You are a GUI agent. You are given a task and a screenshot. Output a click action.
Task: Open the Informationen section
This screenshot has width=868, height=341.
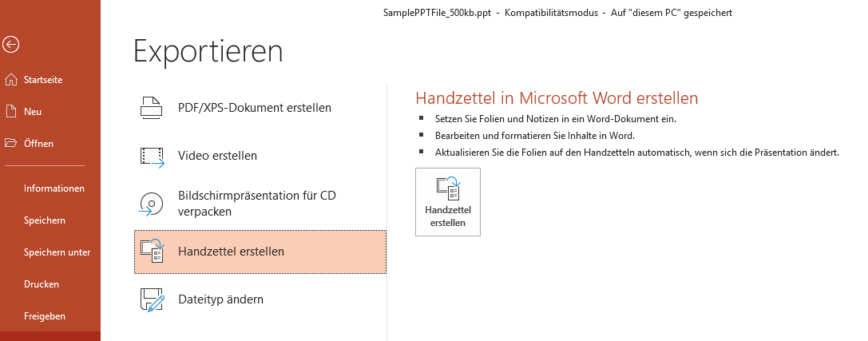(x=54, y=188)
